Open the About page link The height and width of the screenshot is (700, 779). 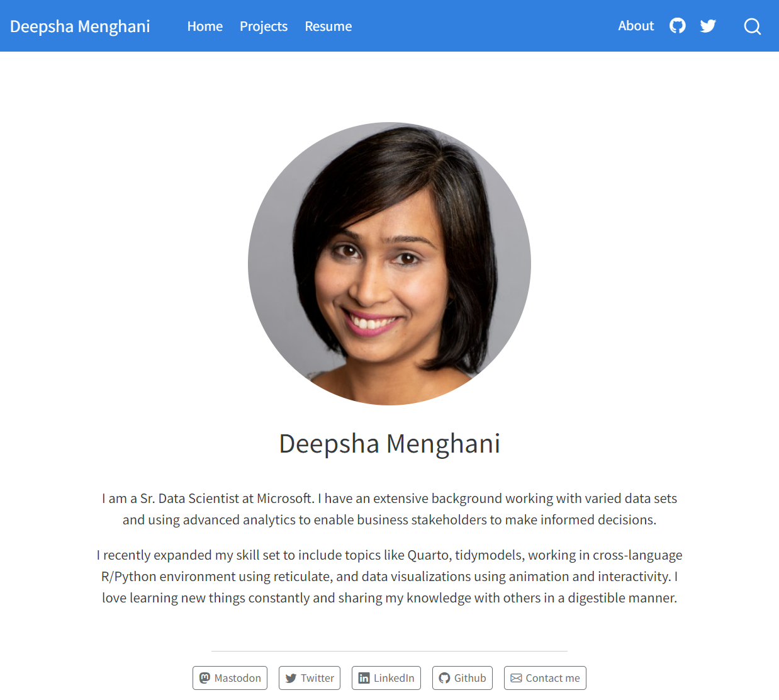[x=636, y=26]
